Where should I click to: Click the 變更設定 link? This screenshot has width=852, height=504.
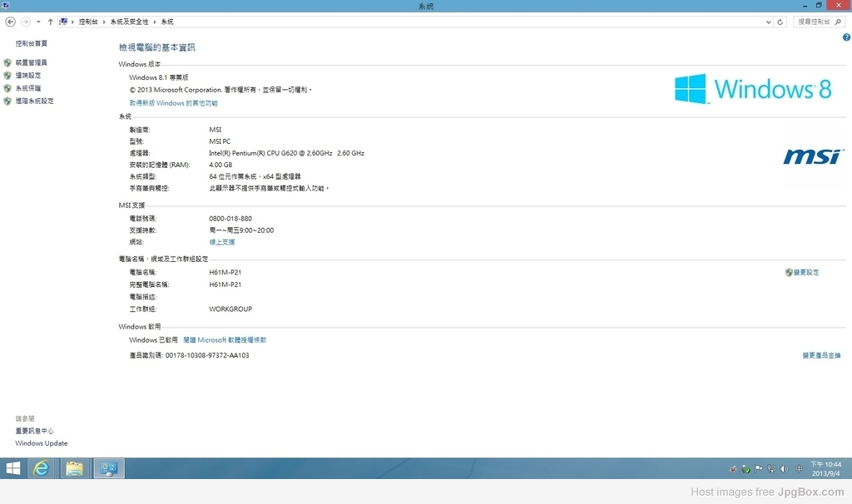pos(805,272)
